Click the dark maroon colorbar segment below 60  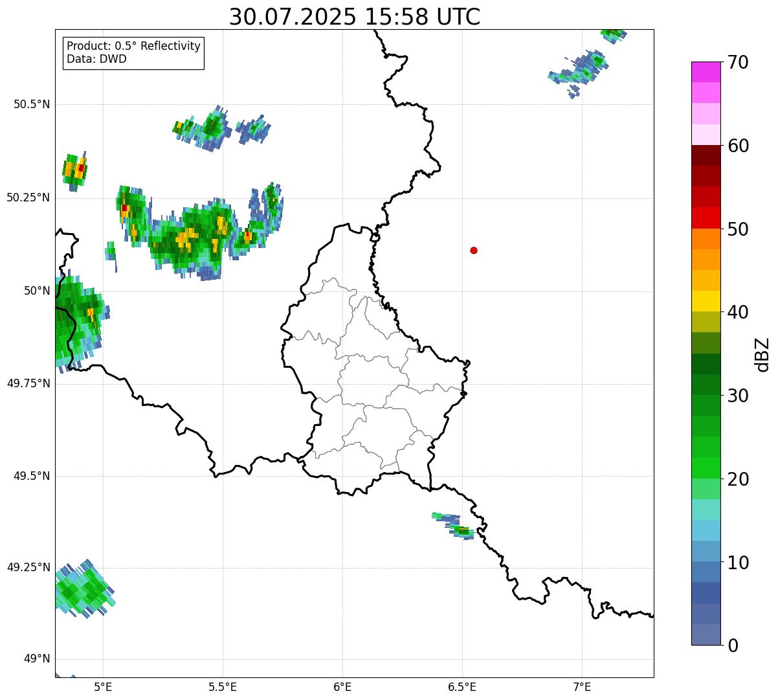point(706,155)
